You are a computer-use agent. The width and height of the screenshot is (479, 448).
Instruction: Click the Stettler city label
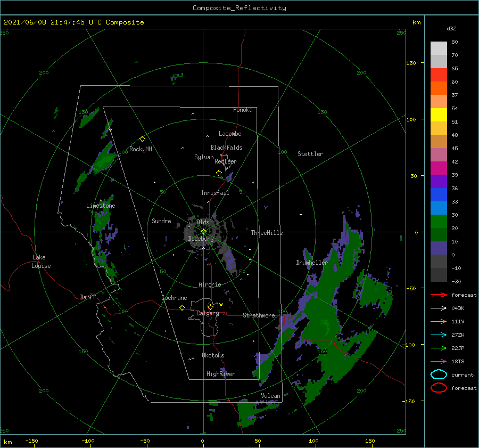310,154
